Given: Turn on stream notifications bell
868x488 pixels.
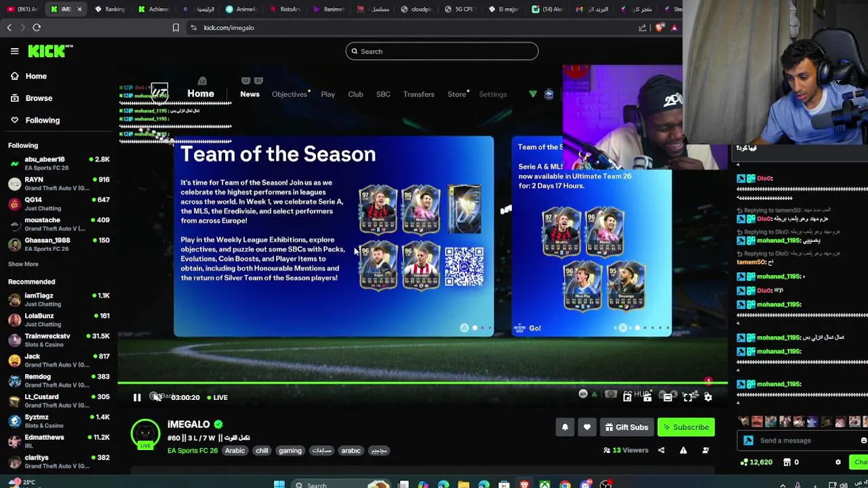Looking at the screenshot, I should (565, 427).
